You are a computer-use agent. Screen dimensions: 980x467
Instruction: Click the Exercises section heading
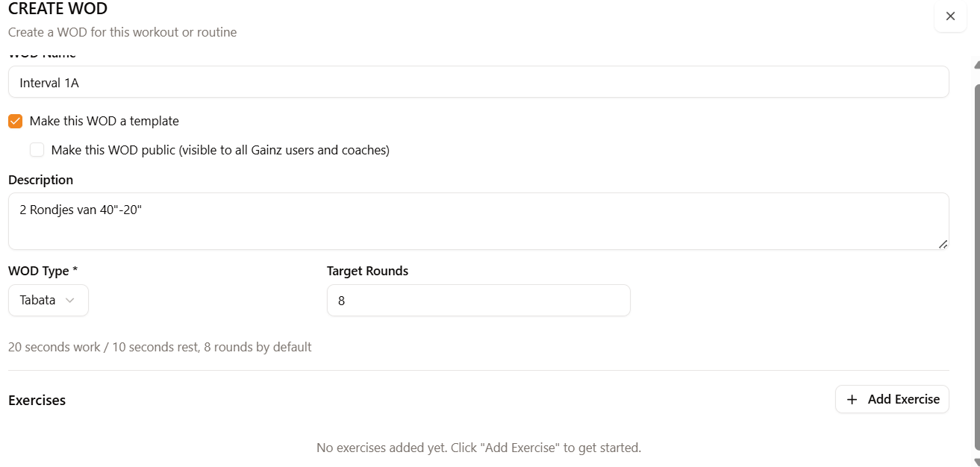pyautogui.click(x=37, y=400)
